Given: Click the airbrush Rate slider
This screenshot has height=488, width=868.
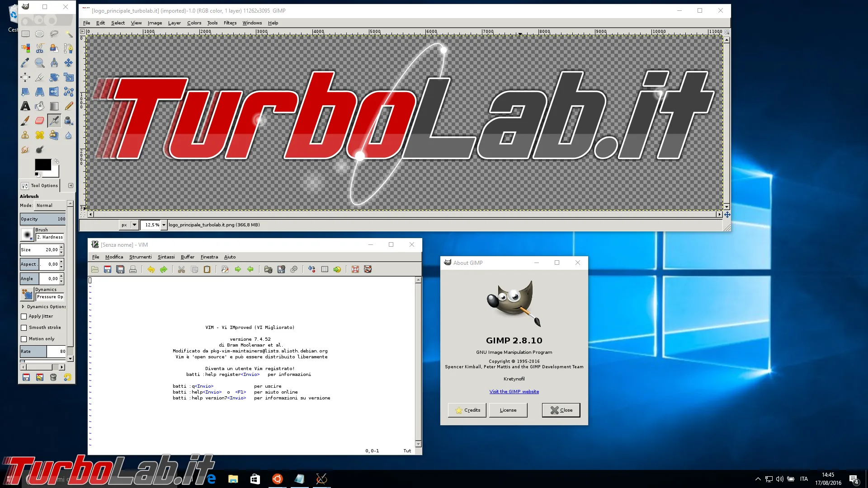Looking at the screenshot, I should point(43,352).
